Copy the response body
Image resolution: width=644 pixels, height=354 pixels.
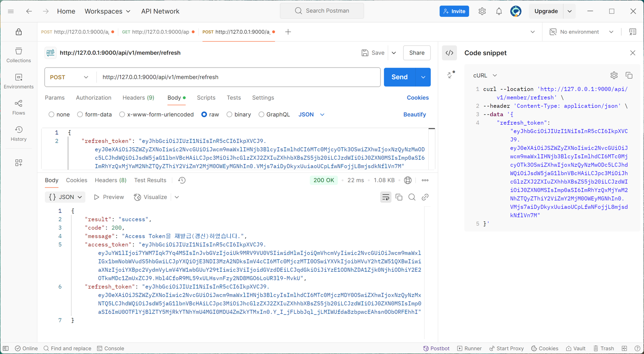tap(399, 197)
